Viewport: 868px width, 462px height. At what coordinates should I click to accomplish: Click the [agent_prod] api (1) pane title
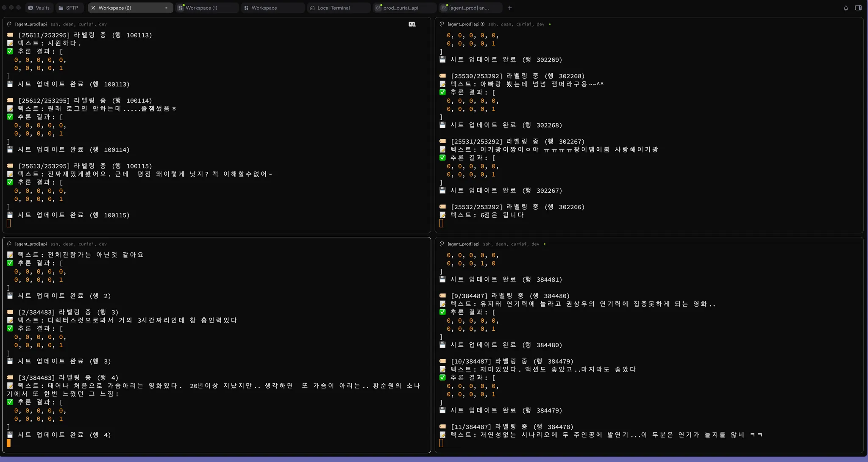[x=466, y=24]
